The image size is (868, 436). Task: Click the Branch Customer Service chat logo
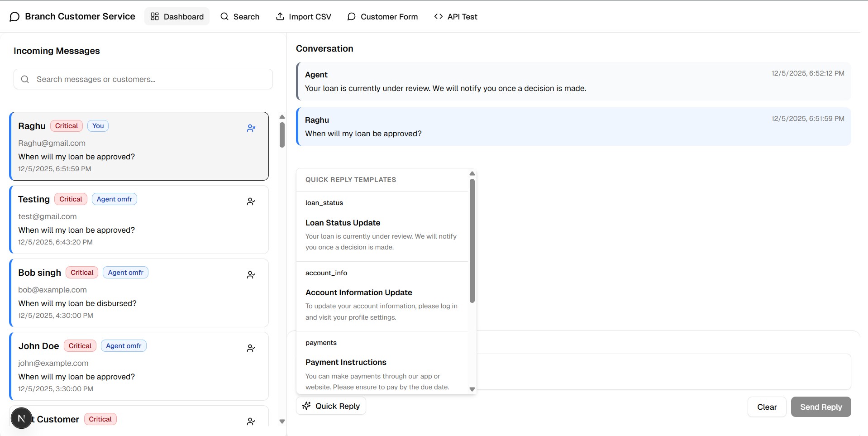pyautogui.click(x=14, y=17)
